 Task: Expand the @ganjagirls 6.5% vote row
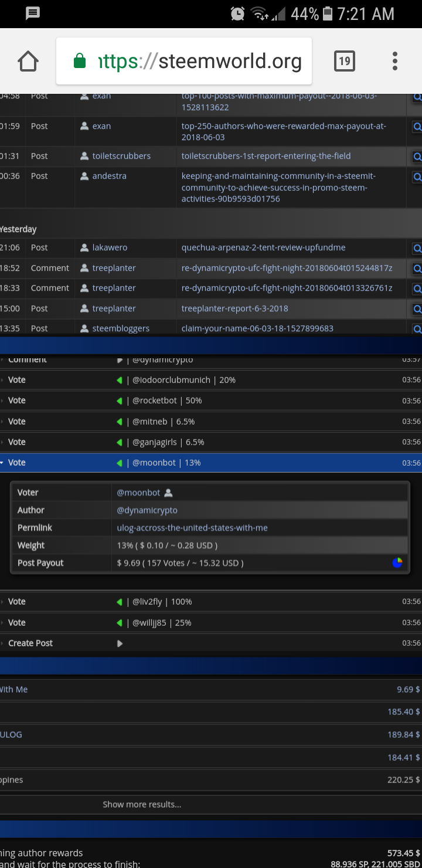click(x=211, y=442)
